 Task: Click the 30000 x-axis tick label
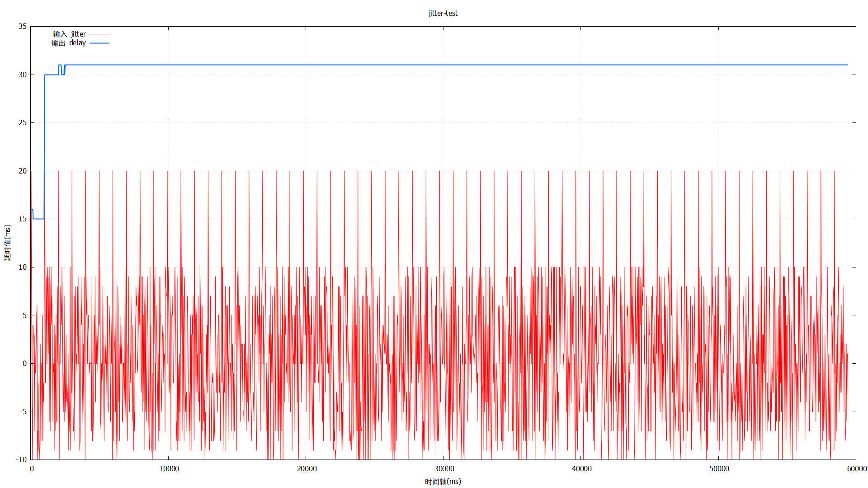pos(444,469)
